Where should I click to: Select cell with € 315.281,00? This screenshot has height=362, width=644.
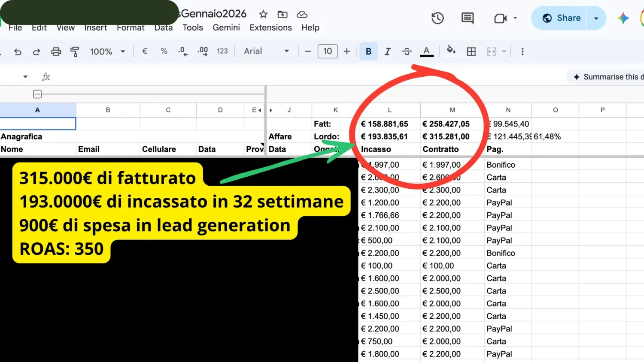pyautogui.click(x=453, y=136)
